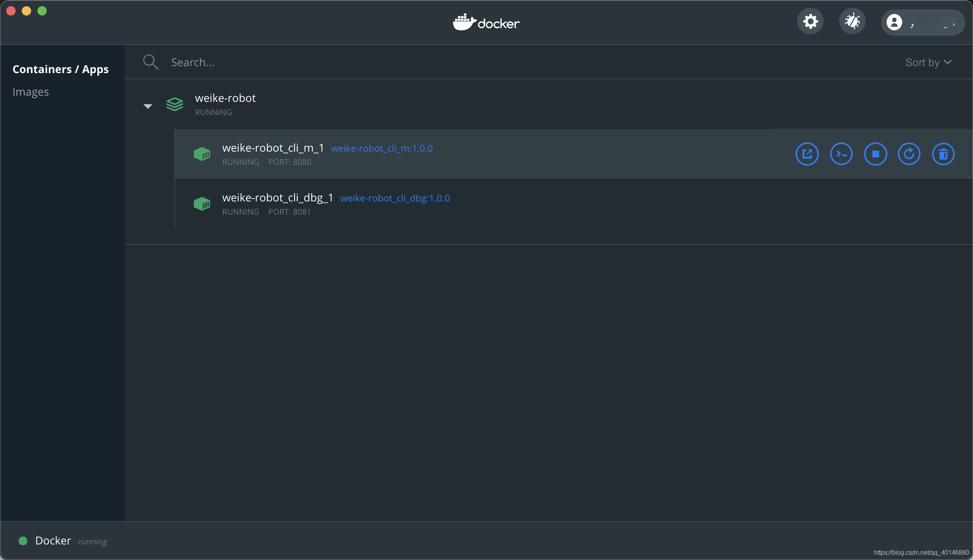The height and width of the screenshot is (560, 973).
Task: Open the user account button
Action: point(923,23)
